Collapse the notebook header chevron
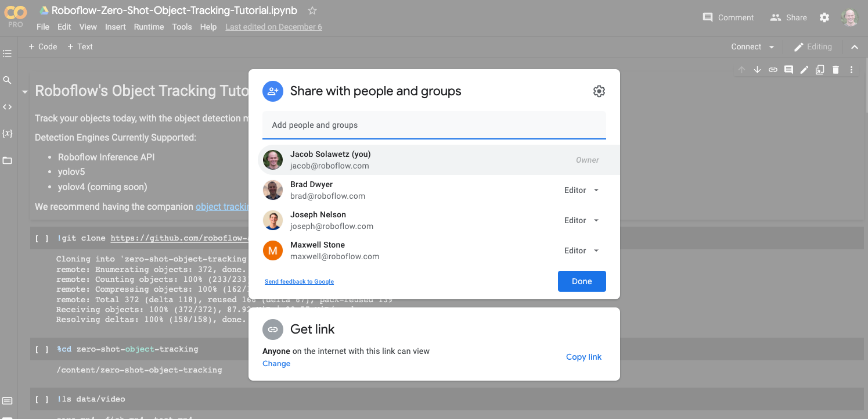868x419 pixels. [x=854, y=47]
